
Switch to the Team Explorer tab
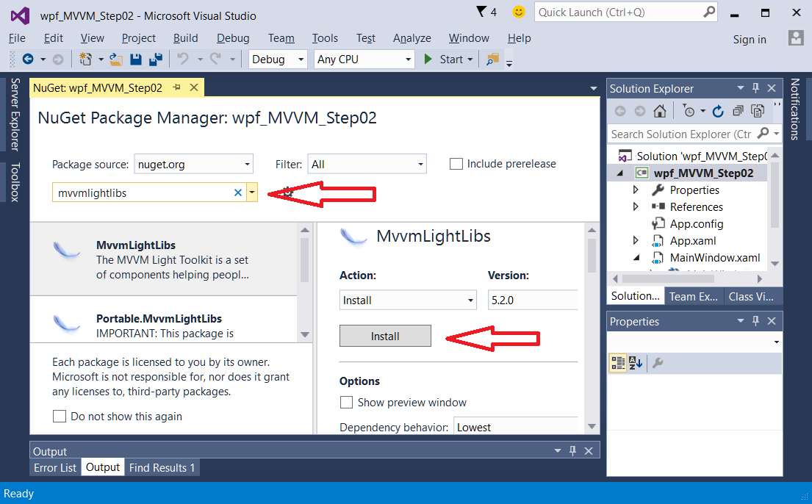point(694,296)
